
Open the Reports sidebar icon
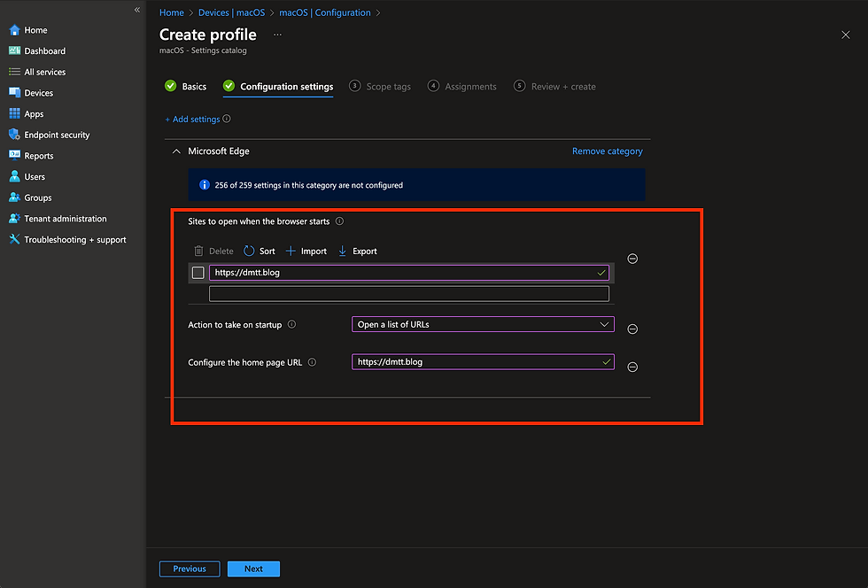(14, 156)
